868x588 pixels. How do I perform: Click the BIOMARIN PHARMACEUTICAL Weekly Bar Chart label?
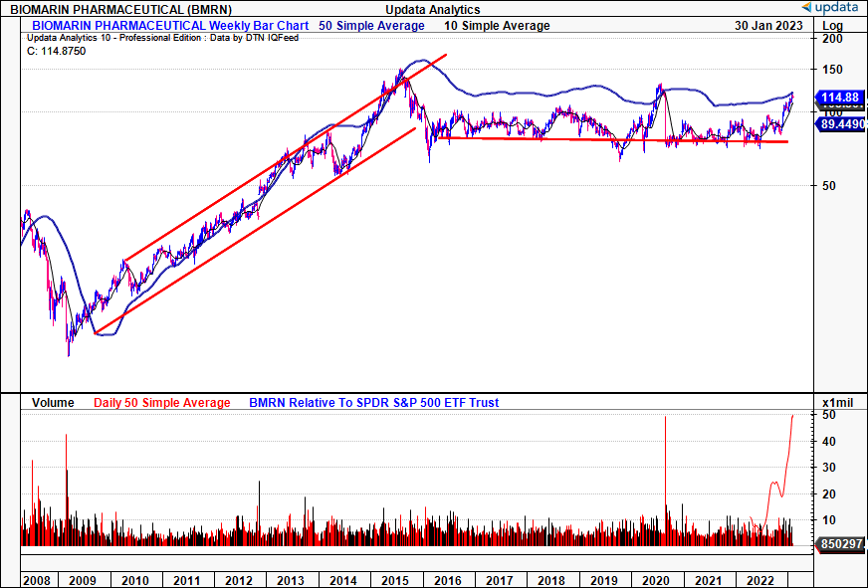tap(170, 26)
